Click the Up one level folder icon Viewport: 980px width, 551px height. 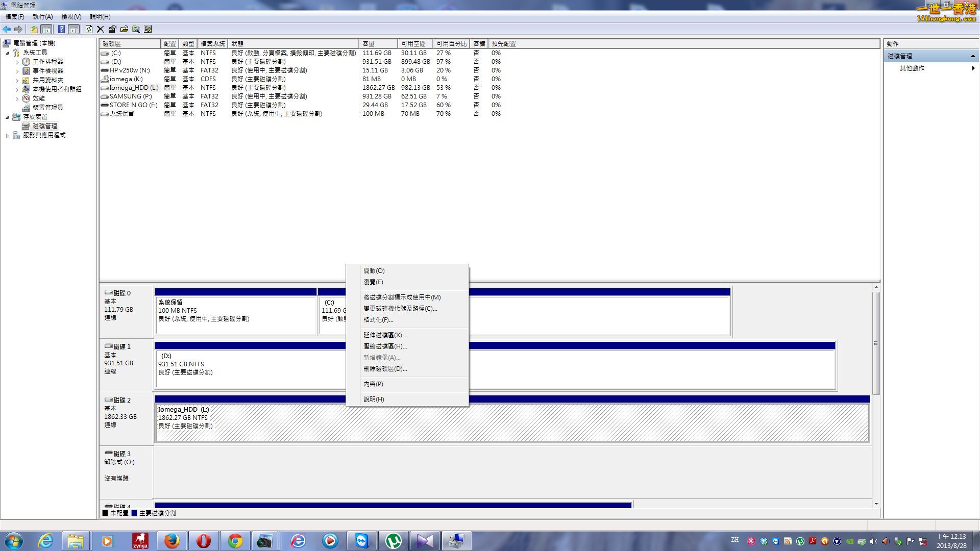tap(34, 29)
